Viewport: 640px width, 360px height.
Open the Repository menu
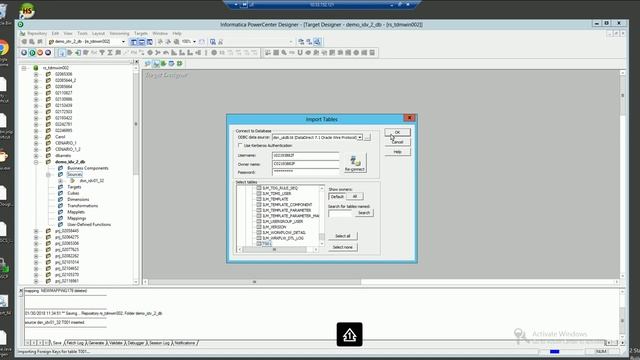pyautogui.click(x=37, y=33)
